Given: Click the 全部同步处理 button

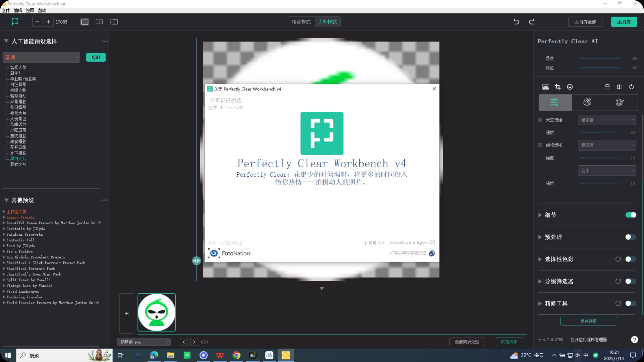Looking at the screenshot, I should [467, 342].
